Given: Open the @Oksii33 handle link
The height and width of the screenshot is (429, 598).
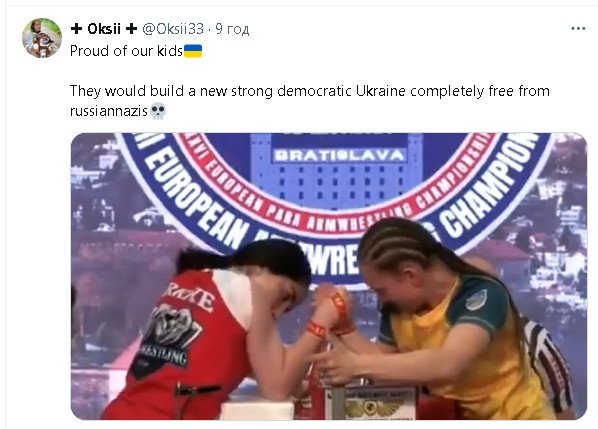Looking at the screenshot, I should (173, 29).
